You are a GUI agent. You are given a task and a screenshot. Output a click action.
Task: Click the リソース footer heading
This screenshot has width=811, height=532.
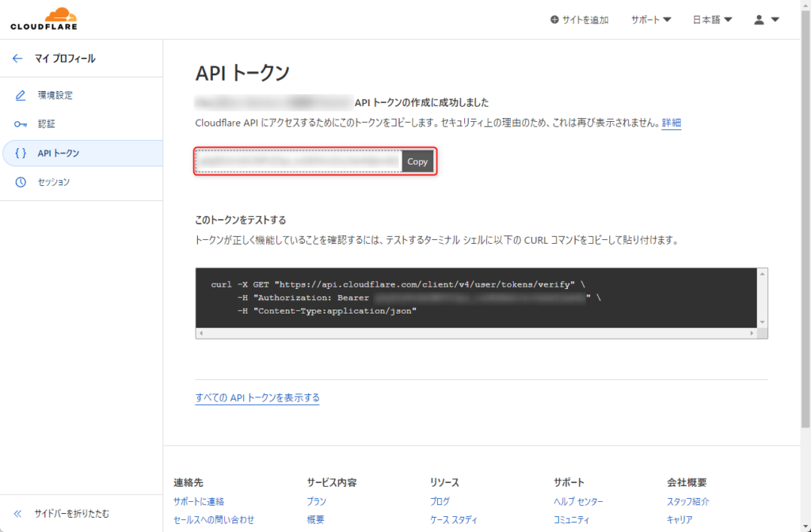click(x=444, y=482)
